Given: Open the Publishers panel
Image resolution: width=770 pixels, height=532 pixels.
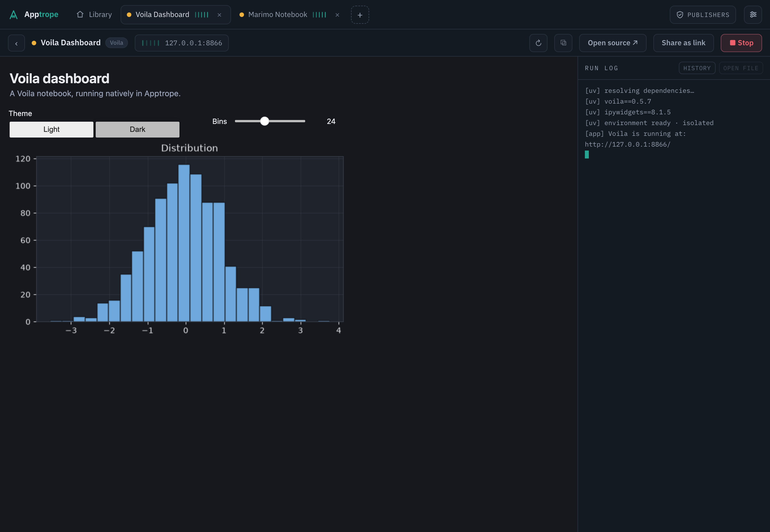Looking at the screenshot, I should (703, 15).
